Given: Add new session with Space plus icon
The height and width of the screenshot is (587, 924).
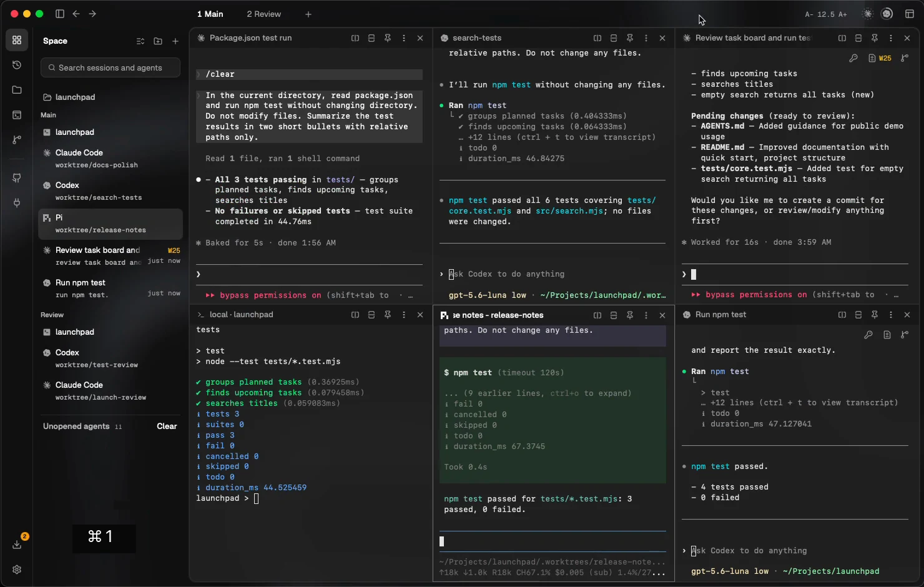Looking at the screenshot, I should [x=175, y=41].
